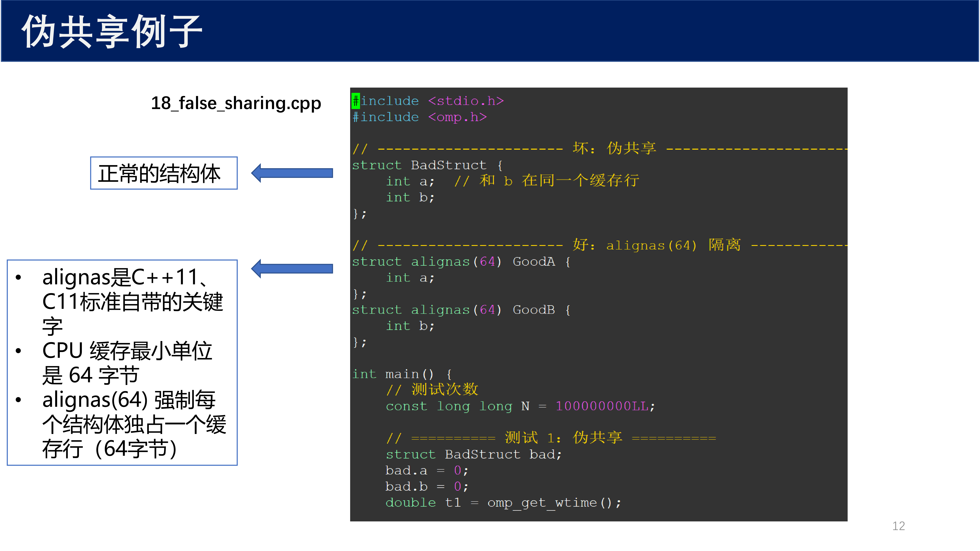Click the comment // 测试次数
Image resolution: width=980 pixels, height=551 pixels.
tap(432, 390)
